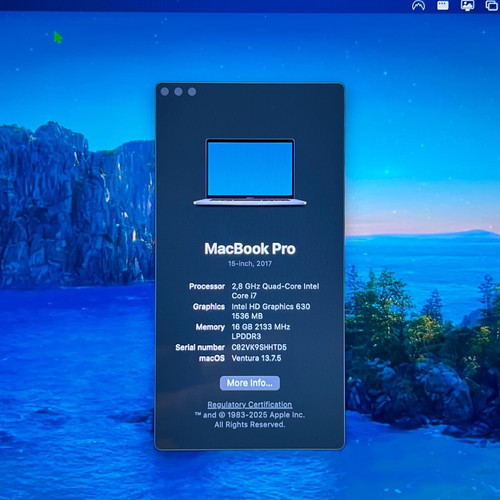Click the MacBook Pro laptop image
The image size is (500, 500).
click(250, 172)
